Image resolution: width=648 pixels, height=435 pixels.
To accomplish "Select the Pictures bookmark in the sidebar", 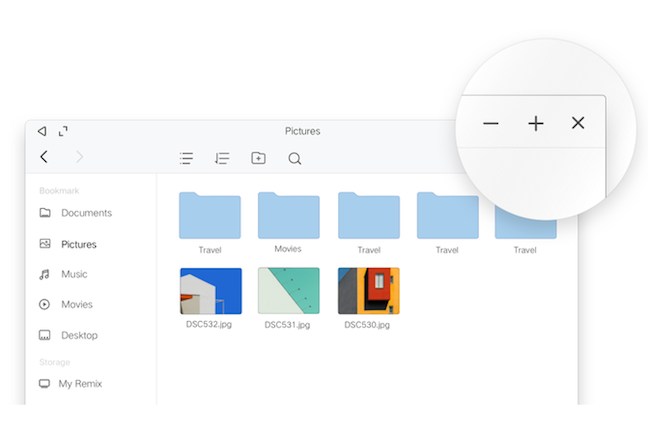I will 68,244.
